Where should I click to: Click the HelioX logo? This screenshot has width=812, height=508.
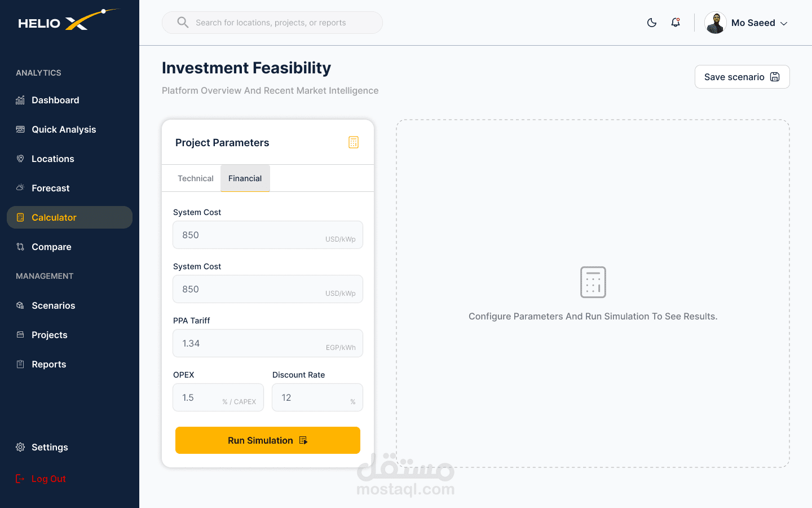click(68, 20)
